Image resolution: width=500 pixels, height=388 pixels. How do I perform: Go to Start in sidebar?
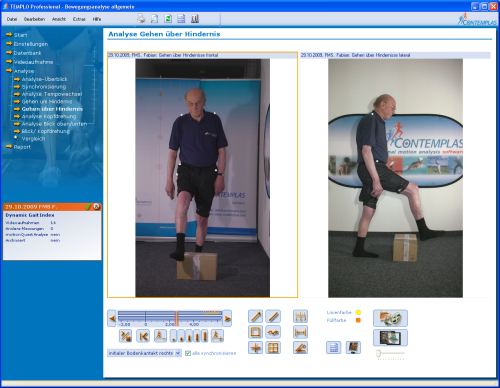[x=20, y=35]
